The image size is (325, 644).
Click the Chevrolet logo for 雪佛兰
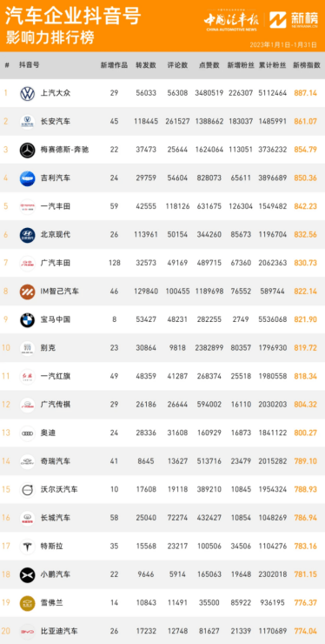coord(28,603)
